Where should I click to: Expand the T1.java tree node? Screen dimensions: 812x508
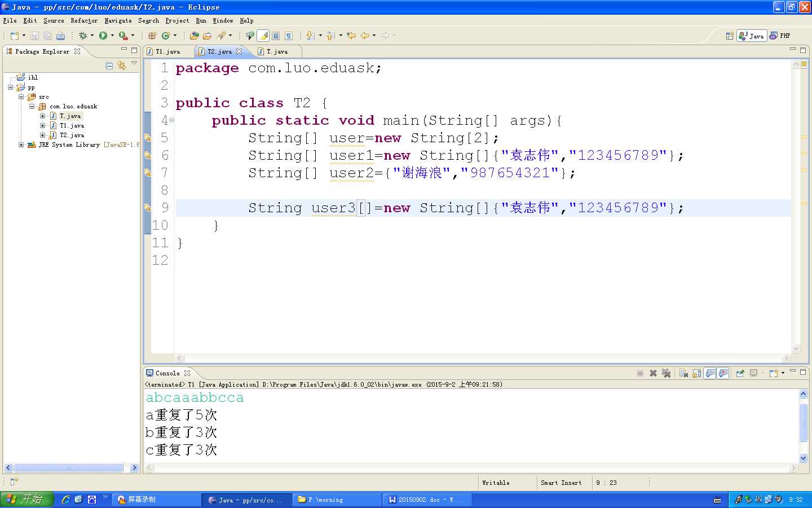[x=42, y=125]
